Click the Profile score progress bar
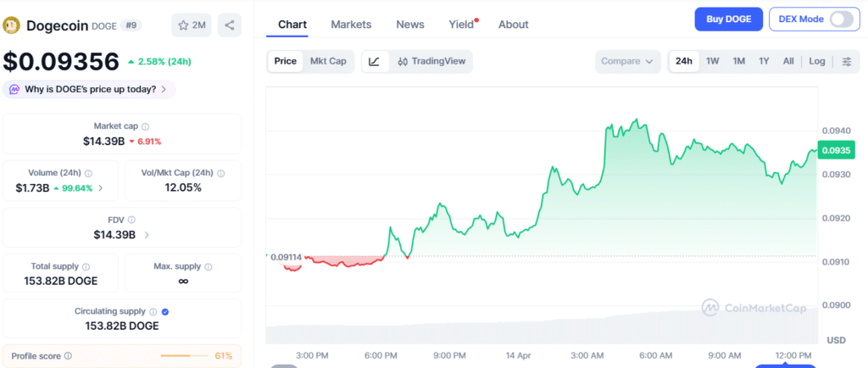The height and width of the screenshot is (368, 868). 185,356
